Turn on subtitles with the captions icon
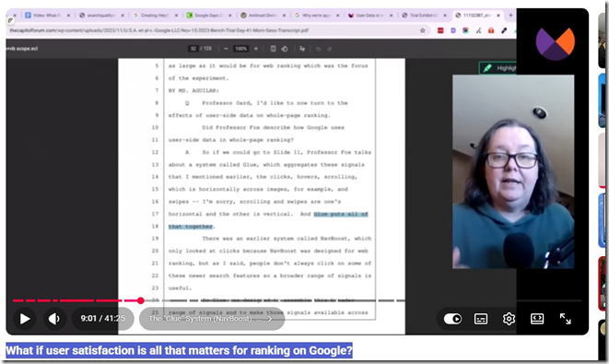Screen dimensions: 609x364 (x=481, y=319)
